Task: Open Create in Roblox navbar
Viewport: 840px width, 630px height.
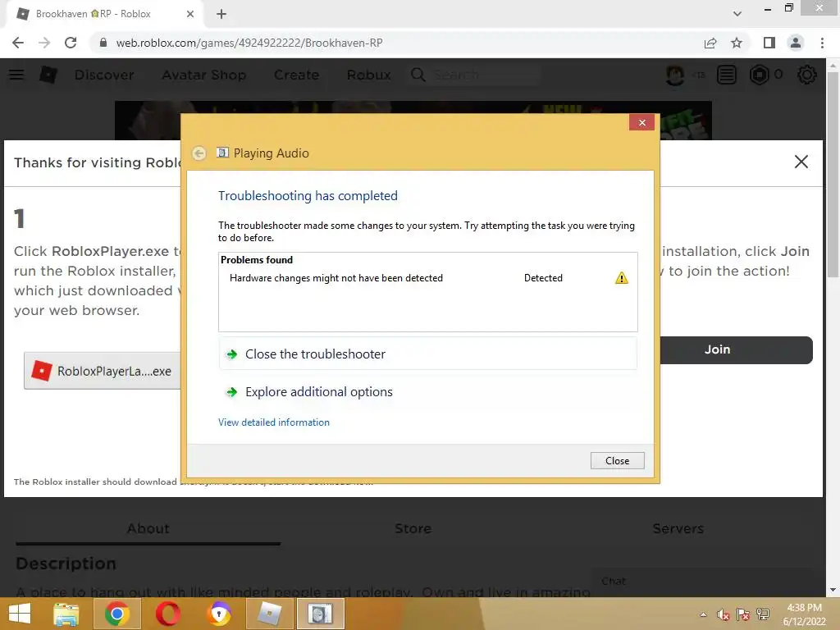Action: 296,75
